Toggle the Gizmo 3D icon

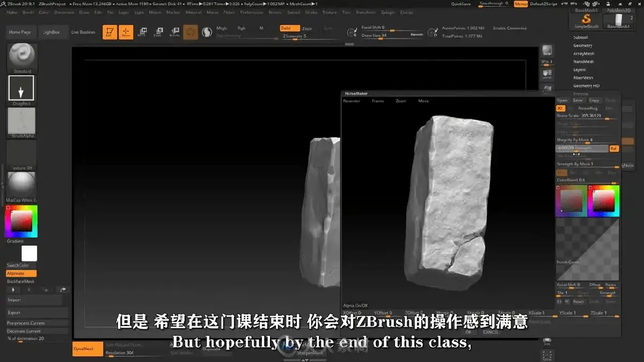(x=191, y=32)
